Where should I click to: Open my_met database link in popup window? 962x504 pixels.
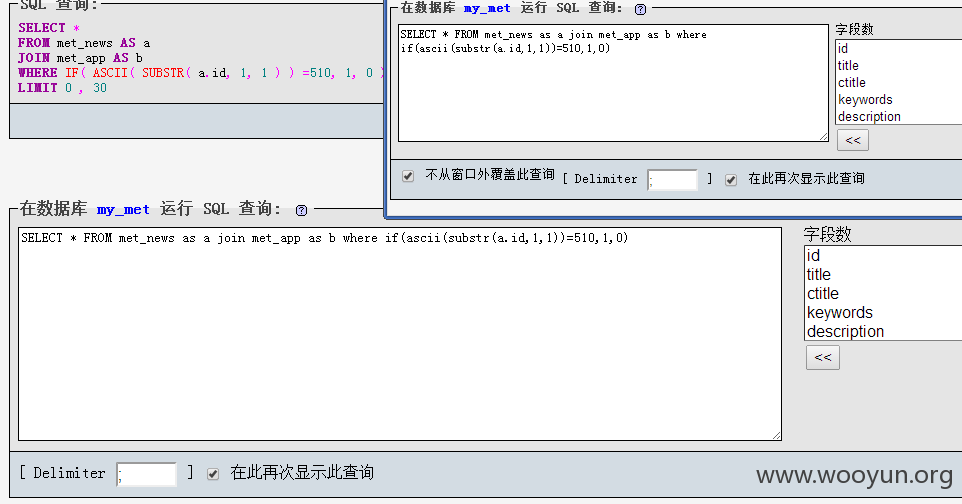click(x=487, y=9)
